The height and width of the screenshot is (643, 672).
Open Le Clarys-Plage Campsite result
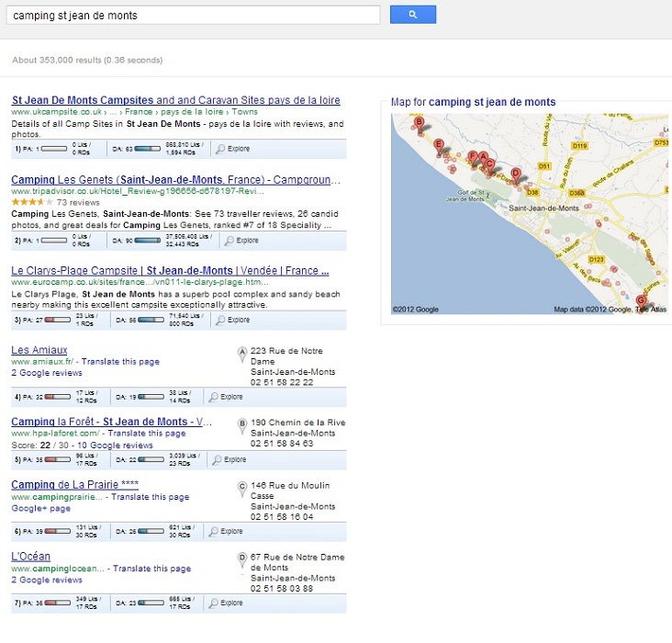[170, 271]
